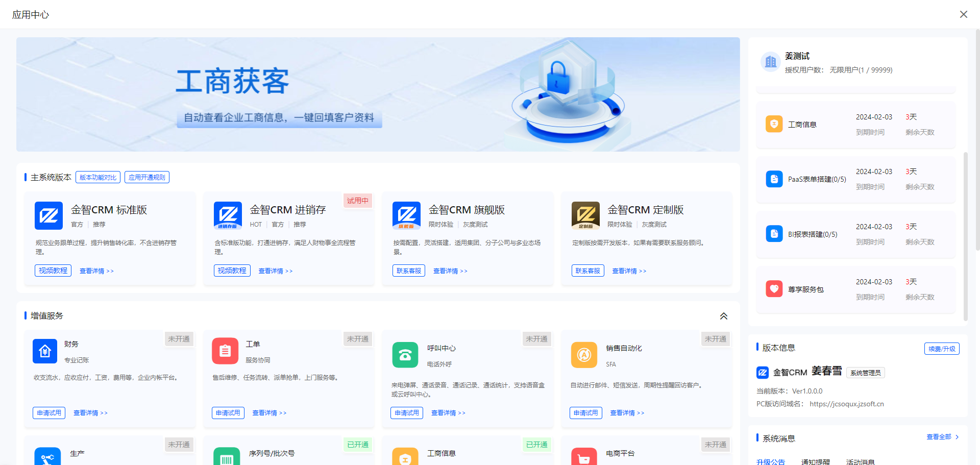Click 联系客服 for 金智CRM 定制版

tap(588, 271)
